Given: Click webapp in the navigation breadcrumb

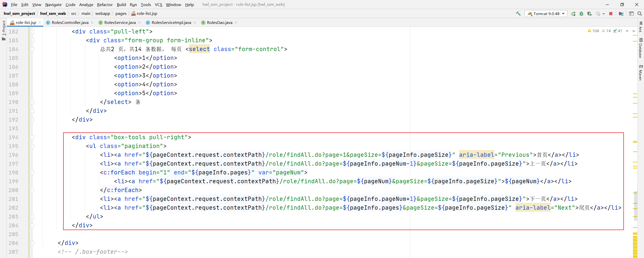Looking at the screenshot, I should 103,14.
